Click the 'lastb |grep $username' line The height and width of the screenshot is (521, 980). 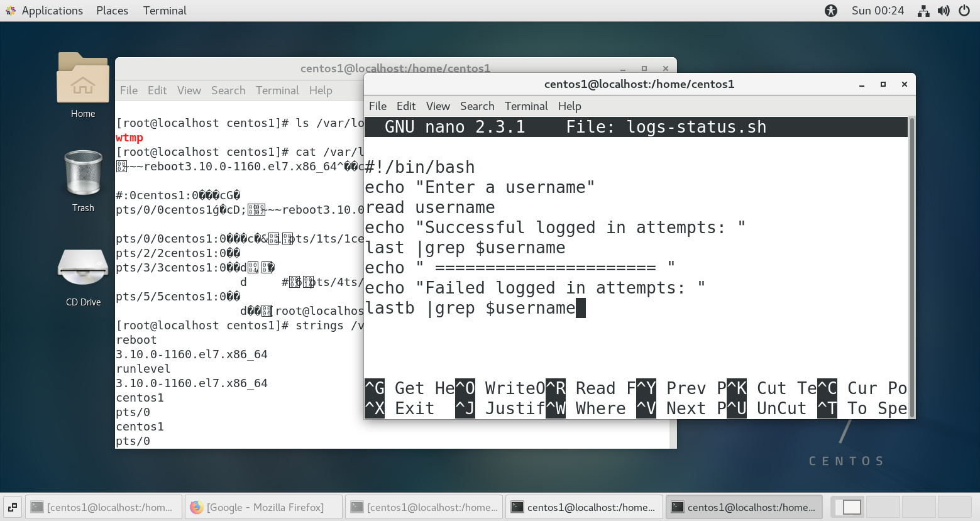(470, 308)
